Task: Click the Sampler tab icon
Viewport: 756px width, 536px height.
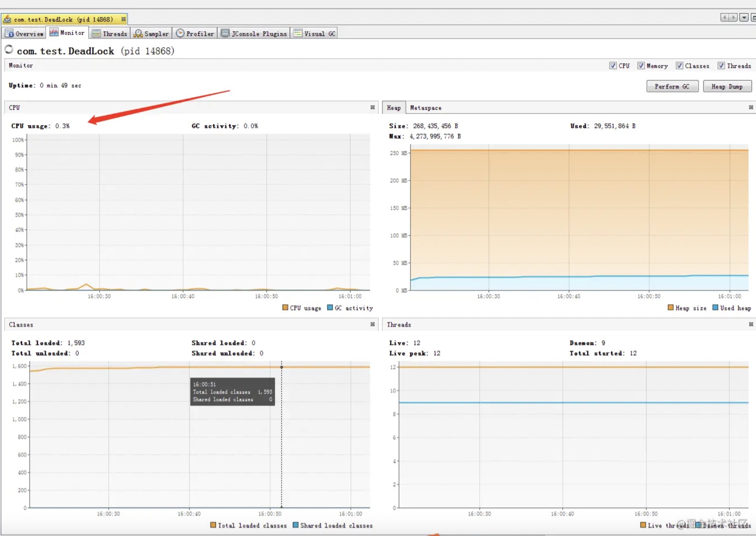Action: [x=138, y=33]
